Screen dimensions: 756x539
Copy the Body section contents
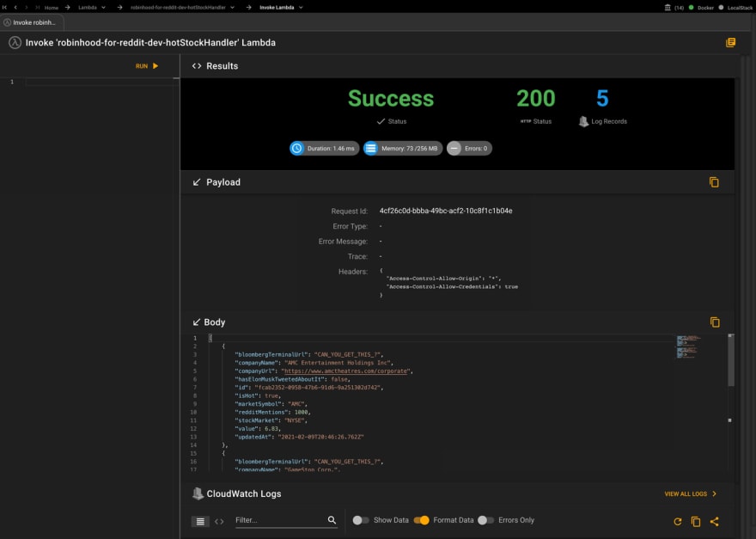[x=715, y=322]
